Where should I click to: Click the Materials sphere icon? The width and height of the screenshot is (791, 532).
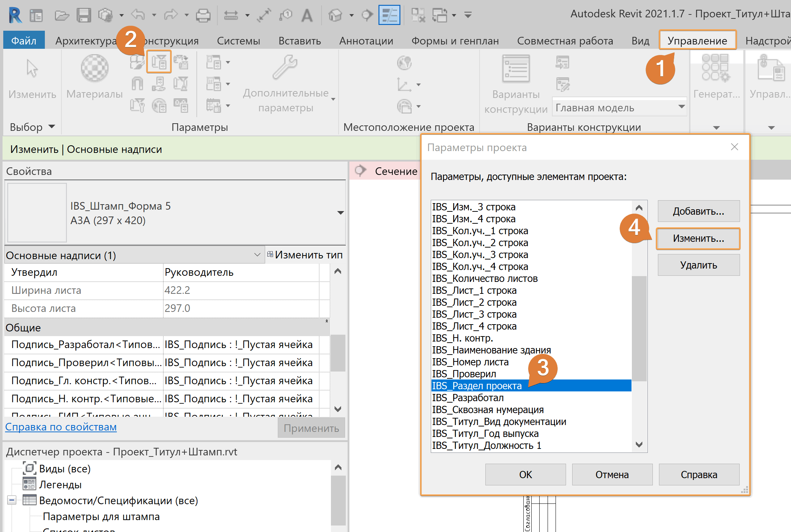(x=94, y=68)
